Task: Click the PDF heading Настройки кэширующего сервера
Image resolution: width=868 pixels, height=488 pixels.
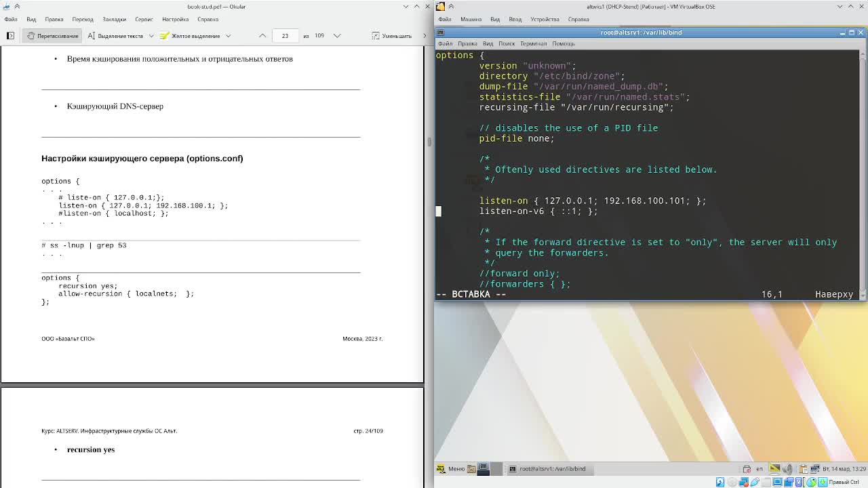Action: [x=142, y=158]
